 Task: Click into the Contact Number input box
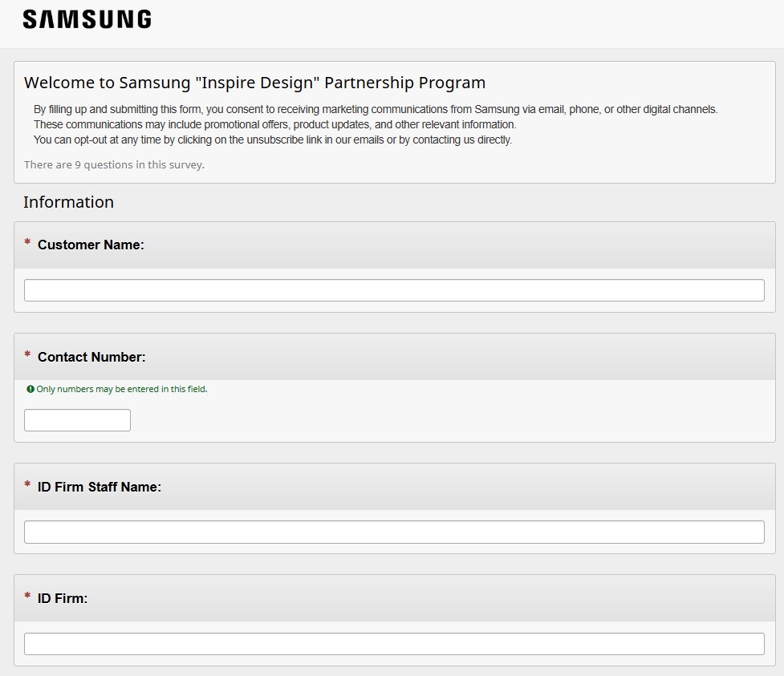coord(77,420)
